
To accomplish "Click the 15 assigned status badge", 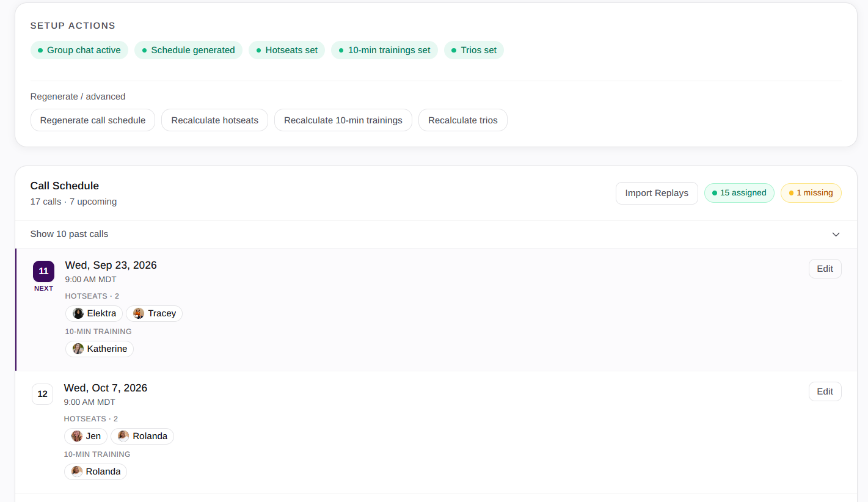I will (x=739, y=193).
